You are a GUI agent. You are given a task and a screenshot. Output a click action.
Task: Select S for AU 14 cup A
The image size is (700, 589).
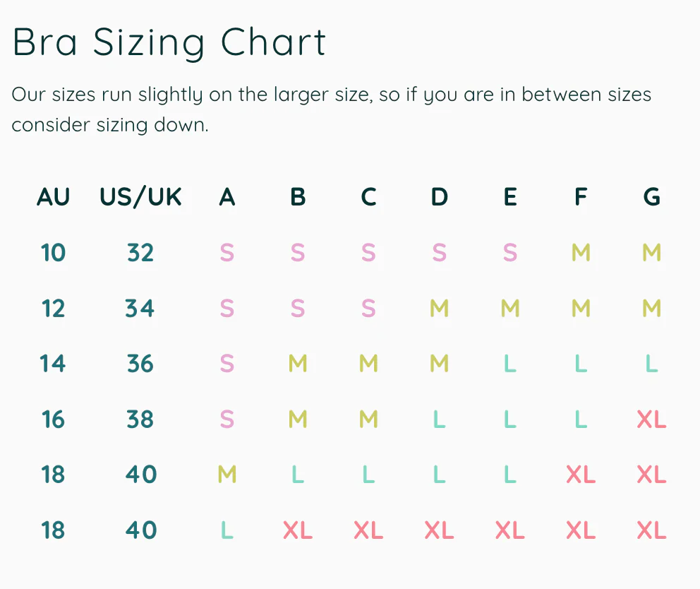point(227,364)
